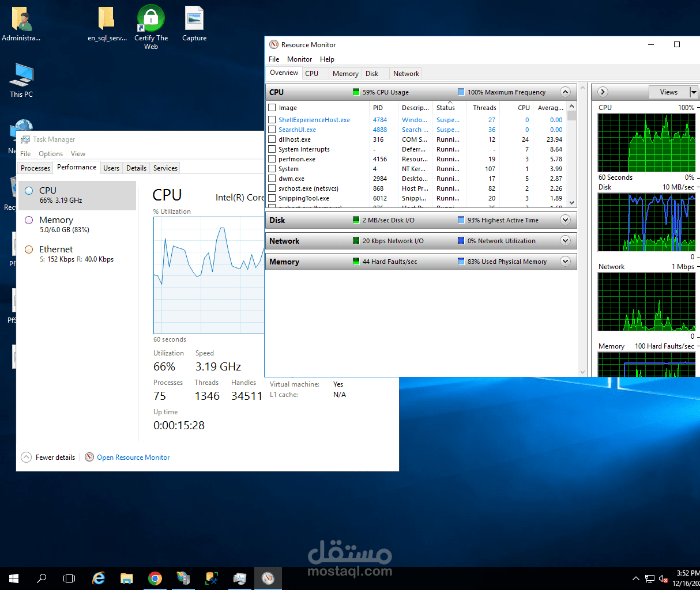
Task: Open volume tray icon
Action: 664,578
